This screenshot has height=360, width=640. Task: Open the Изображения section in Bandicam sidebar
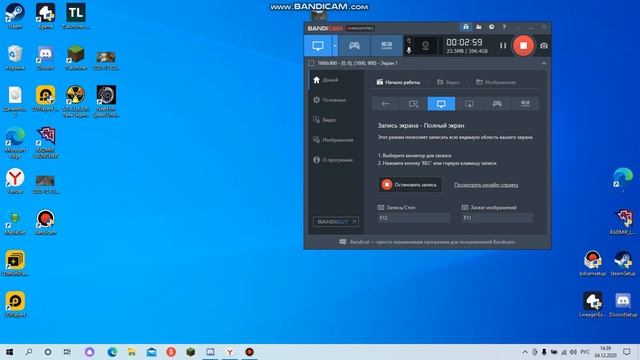pos(333,140)
